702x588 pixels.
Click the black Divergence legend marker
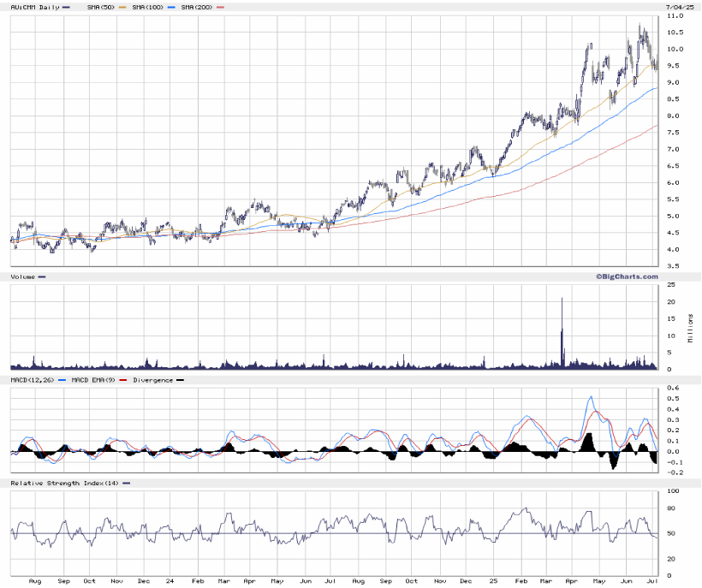[x=180, y=379]
